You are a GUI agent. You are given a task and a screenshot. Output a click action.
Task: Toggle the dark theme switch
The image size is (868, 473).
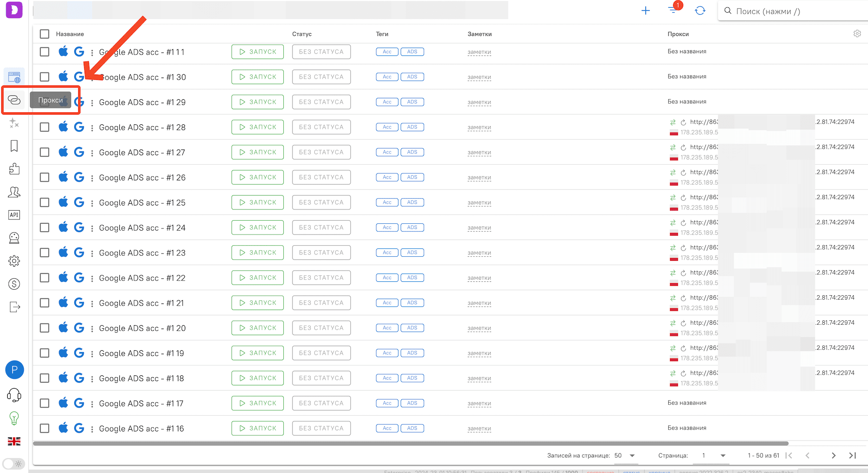click(x=13, y=463)
